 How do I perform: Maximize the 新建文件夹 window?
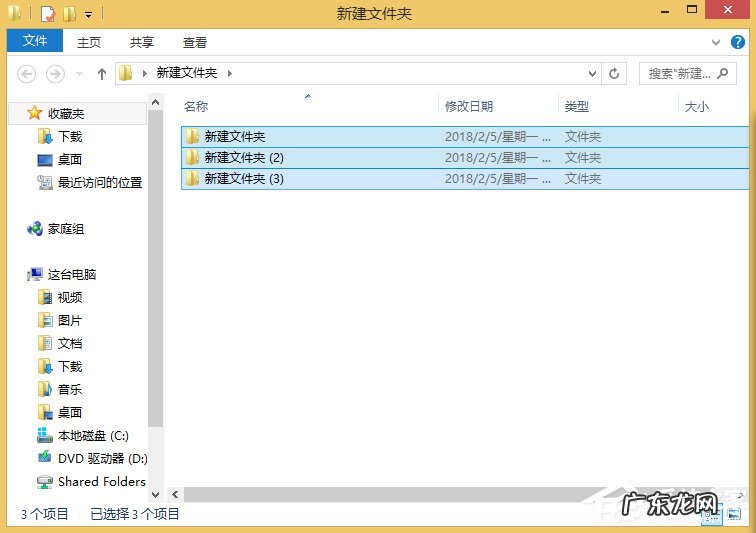pos(692,10)
